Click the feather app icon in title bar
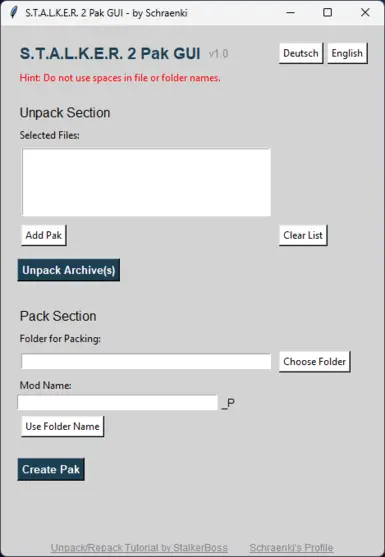This screenshot has height=557, width=385. pyautogui.click(x=13, y=13)
